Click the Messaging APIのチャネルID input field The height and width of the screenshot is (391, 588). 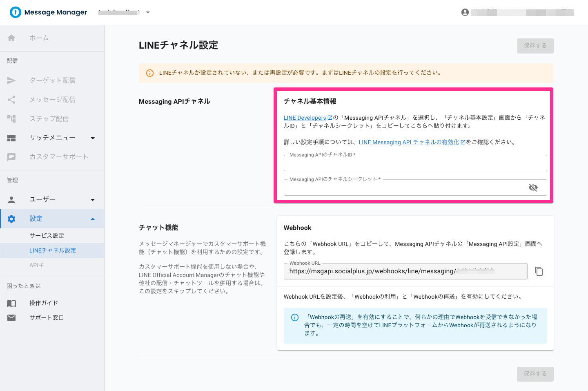[415, 163]
